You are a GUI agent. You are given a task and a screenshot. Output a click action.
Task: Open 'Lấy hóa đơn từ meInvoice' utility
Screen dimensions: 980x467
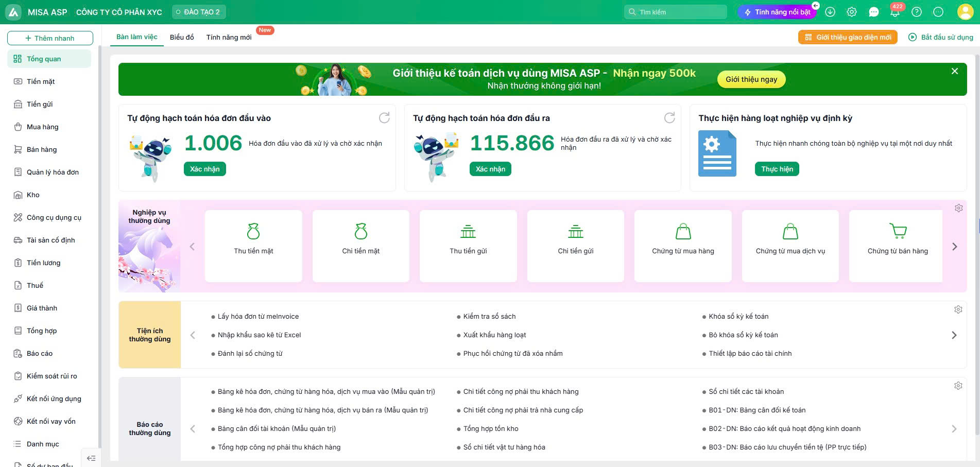click(x=258, y=317)
